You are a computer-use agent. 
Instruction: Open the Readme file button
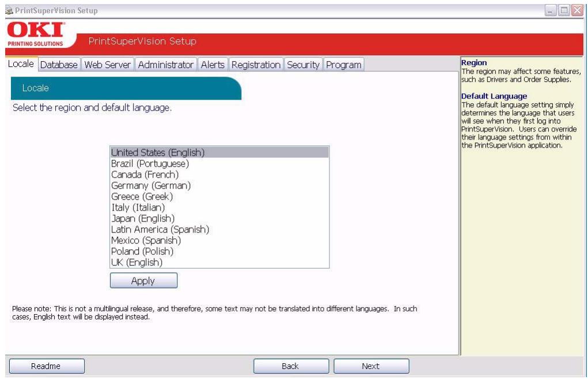coord(47,366)
